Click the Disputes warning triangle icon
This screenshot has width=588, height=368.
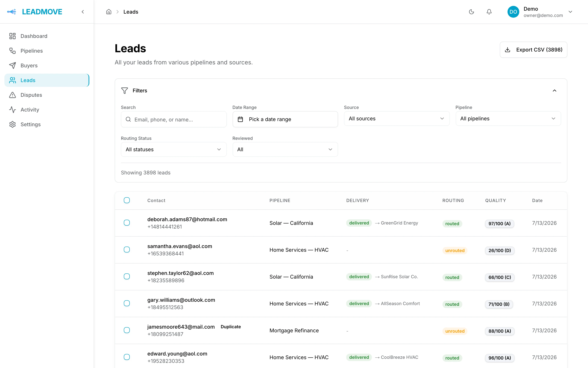pyautogui.click(x=12, y=95)
